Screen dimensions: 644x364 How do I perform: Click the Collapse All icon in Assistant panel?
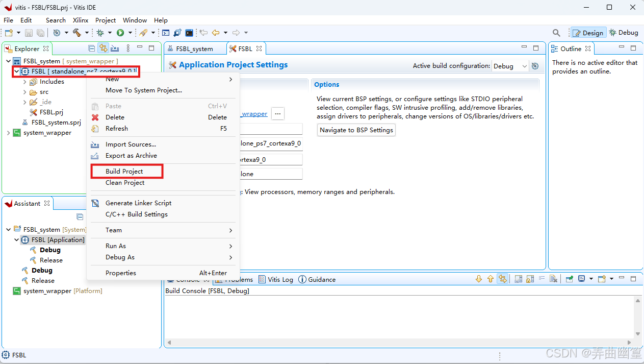tap(80, 216)
